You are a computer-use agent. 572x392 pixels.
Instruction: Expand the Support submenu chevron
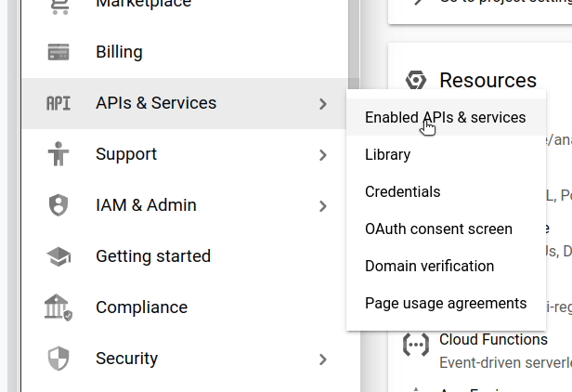(x=322, y=155)
